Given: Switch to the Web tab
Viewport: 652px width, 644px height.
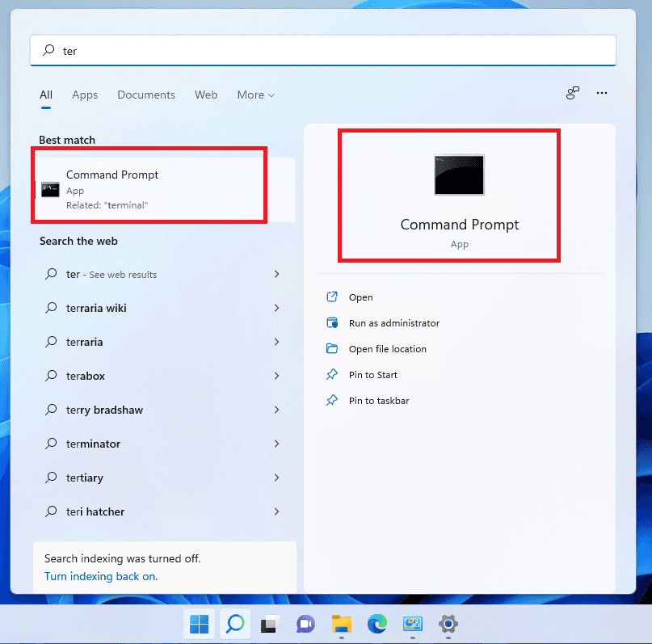Looking at the screenshot, I should (206, 95).
